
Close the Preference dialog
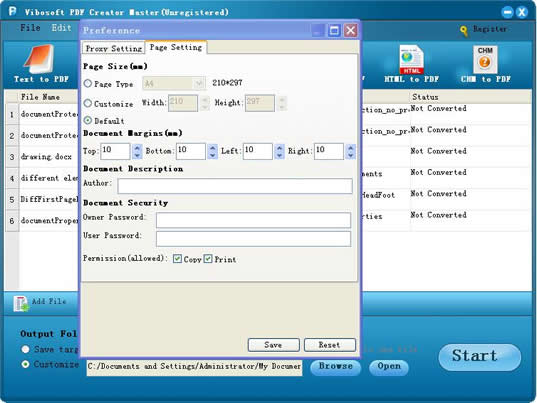click(351, 30)
